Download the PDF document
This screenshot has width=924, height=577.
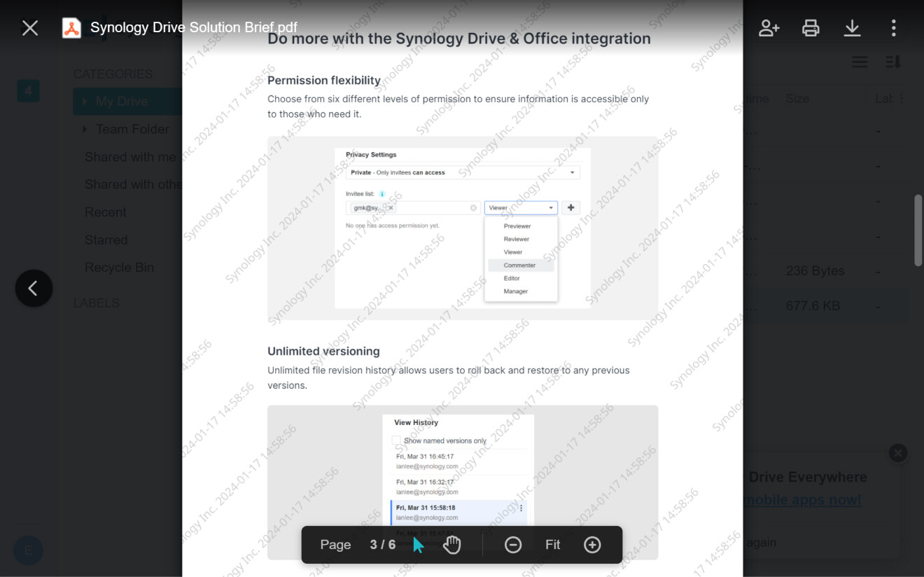(x=852, y=27)
